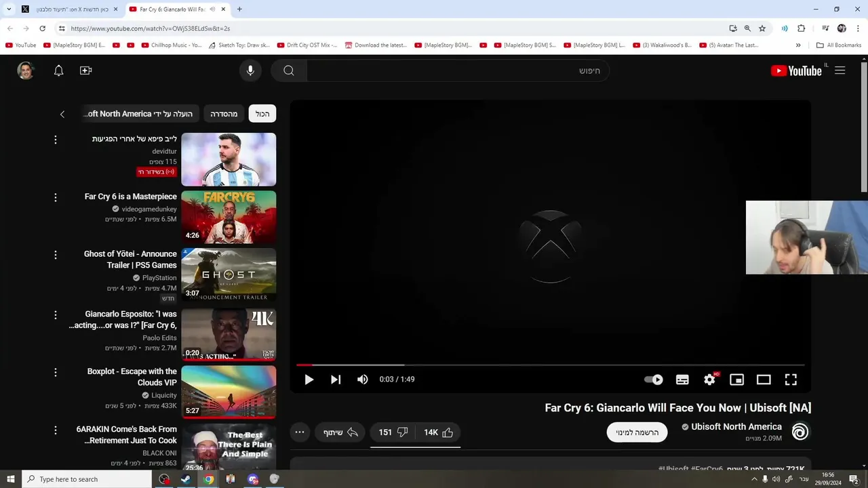Select the uploaded-by North America chip
The image size is (868, 488).
(139, 114)
